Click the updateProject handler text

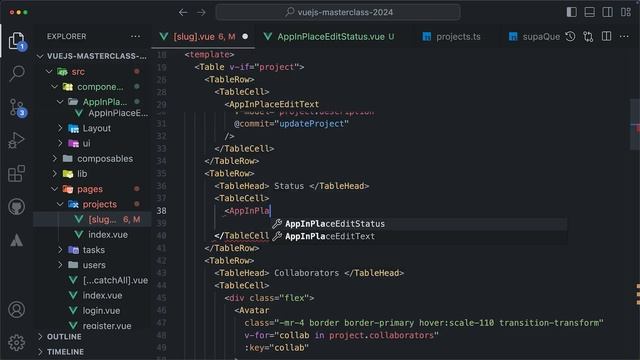pos(311,124)
